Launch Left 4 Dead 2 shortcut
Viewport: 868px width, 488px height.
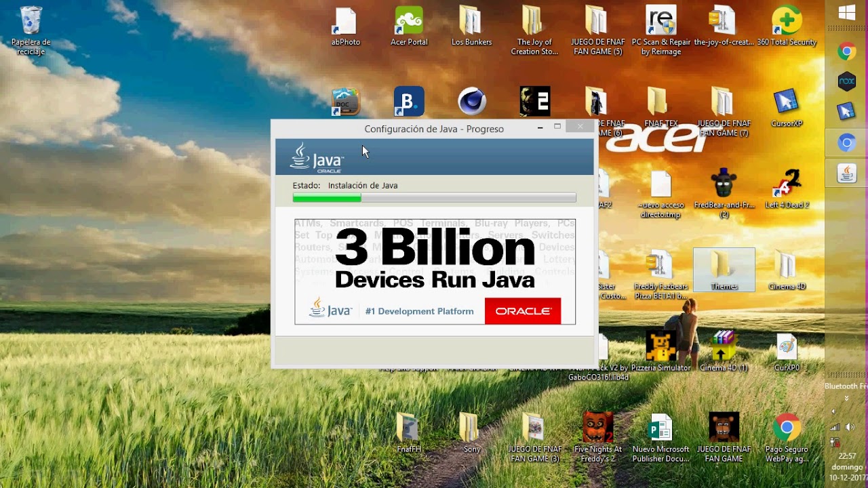coord(787,190)
